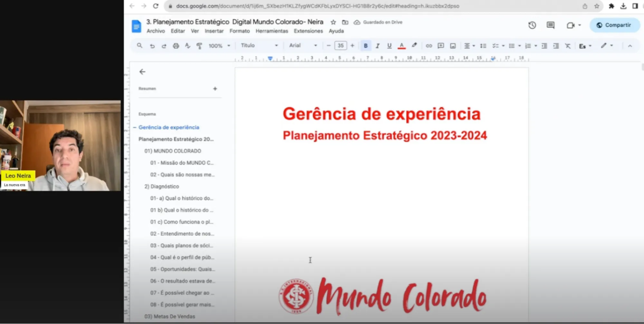The image size is (644, 324).
Task: Open the insert link tool
Action: coord(429,45)
